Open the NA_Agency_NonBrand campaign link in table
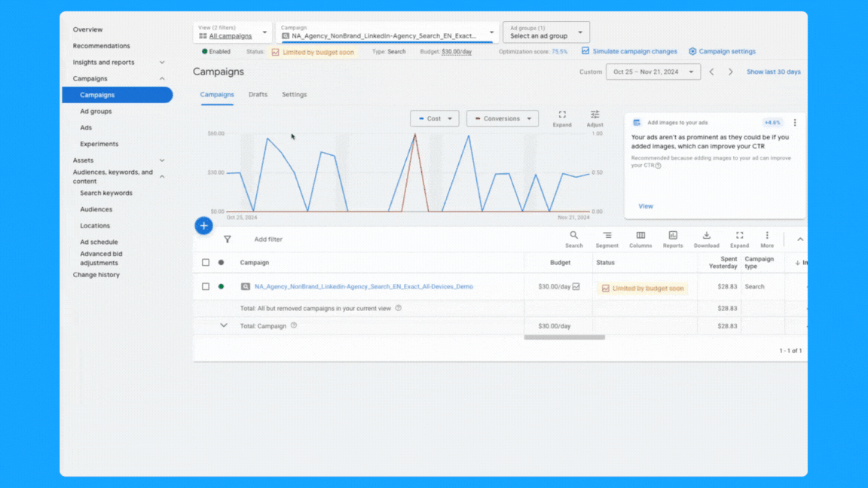 point(364,287)
